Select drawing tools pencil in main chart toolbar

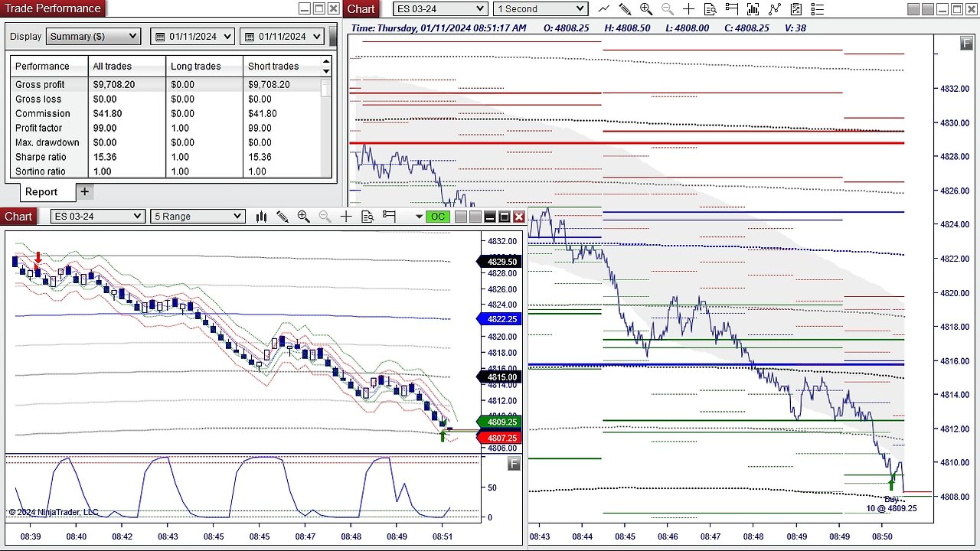[625, 9]
